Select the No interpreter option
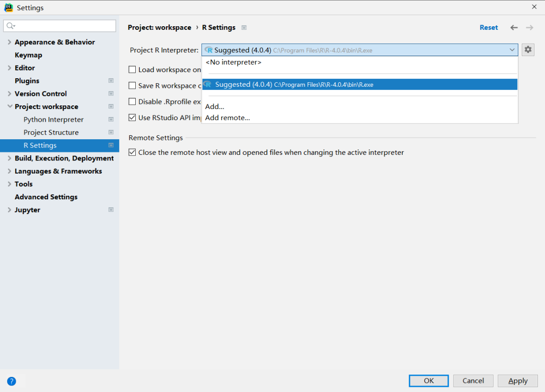The height and width of the screenshot is (392, 545). point(233,63)
